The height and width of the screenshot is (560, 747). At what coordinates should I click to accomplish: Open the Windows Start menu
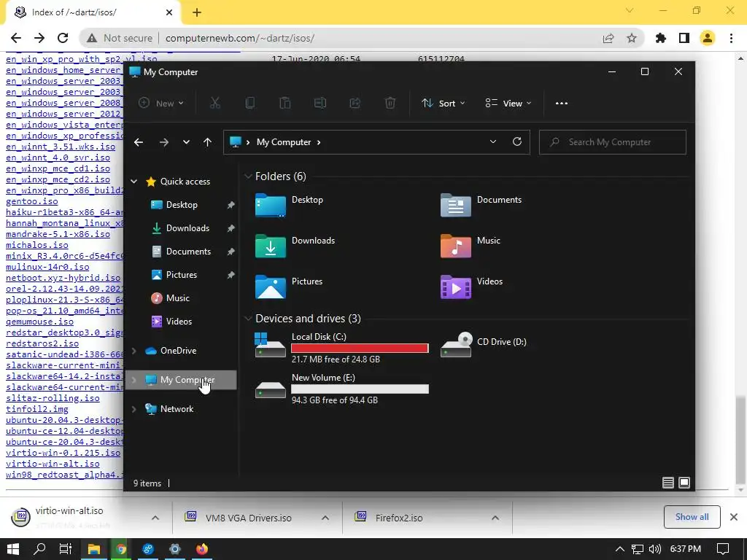coord(13,549)
